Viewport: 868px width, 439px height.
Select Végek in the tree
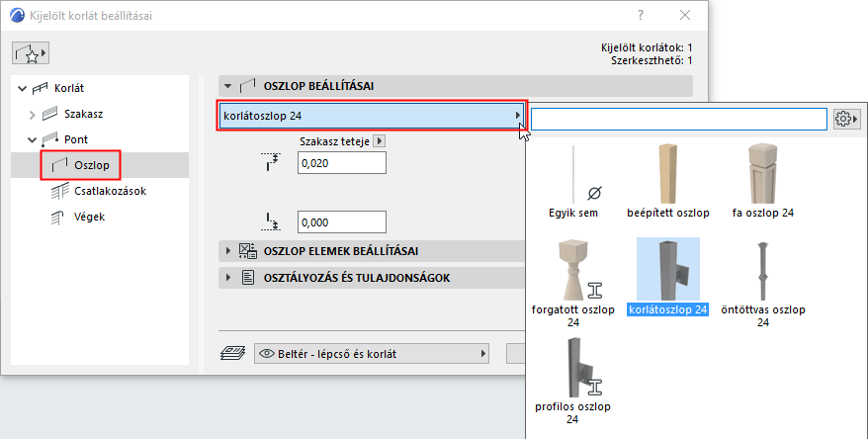tap(89, 217)
